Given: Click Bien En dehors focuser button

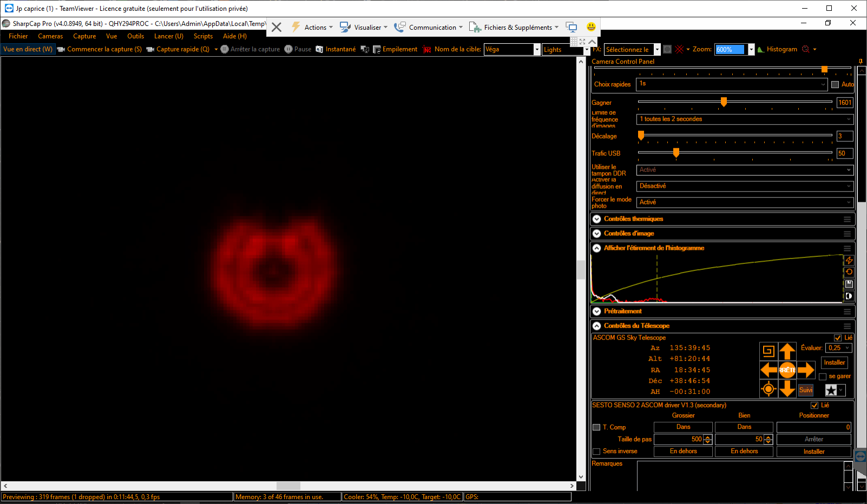Looking at the screenshot, I should pyautogui.click(x=744, y=452).
